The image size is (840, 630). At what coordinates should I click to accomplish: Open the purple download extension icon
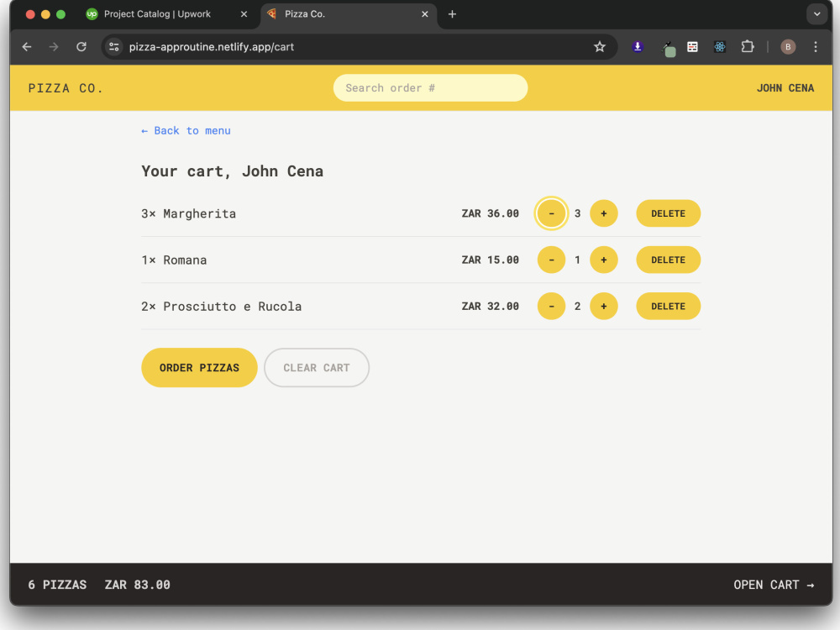tap(638, 47)
